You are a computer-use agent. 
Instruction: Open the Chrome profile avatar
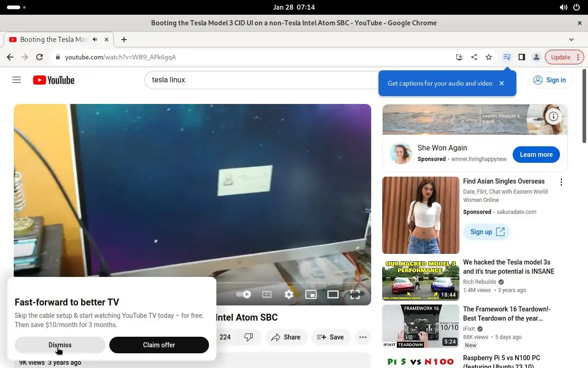(536, 57)
